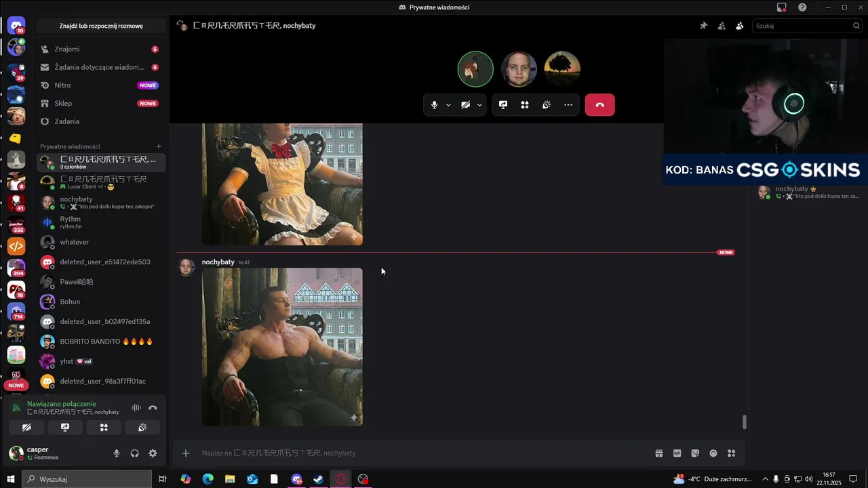Open File Explorer from taskbar
868x488 pixels.
[x=230, y=479]
